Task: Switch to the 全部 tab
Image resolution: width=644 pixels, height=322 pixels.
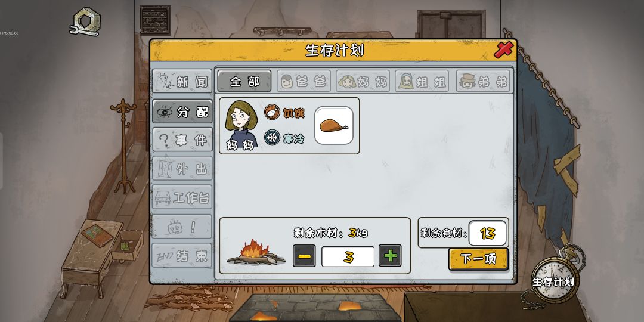Action: [x=244, y=80]
